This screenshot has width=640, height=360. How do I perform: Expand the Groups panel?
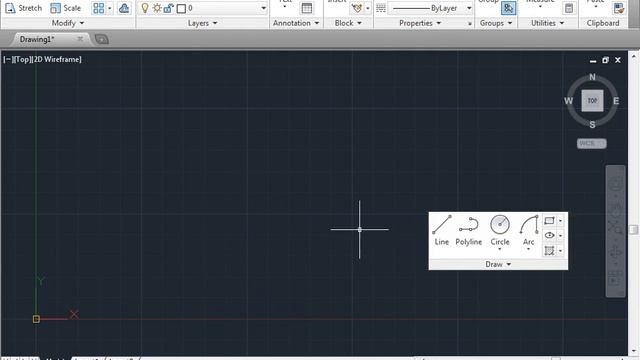[496, 23]
